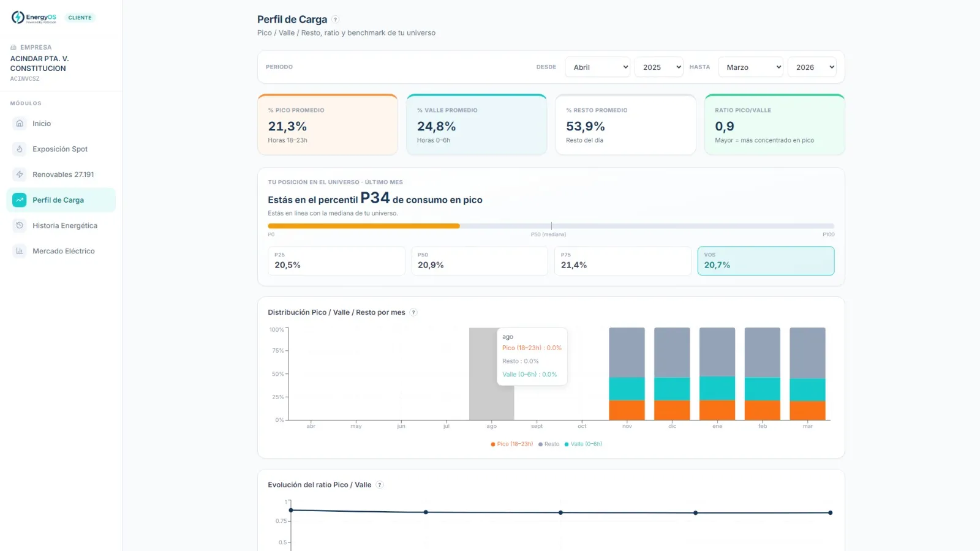Click the percentile progress bar
This screenshot has height=551, width=980.
pos(551,226)
